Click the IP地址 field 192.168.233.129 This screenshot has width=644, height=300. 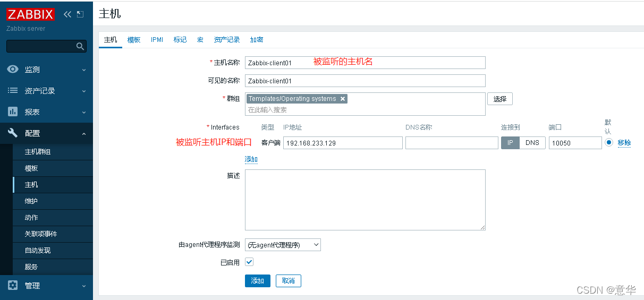(x=343, y=143)
